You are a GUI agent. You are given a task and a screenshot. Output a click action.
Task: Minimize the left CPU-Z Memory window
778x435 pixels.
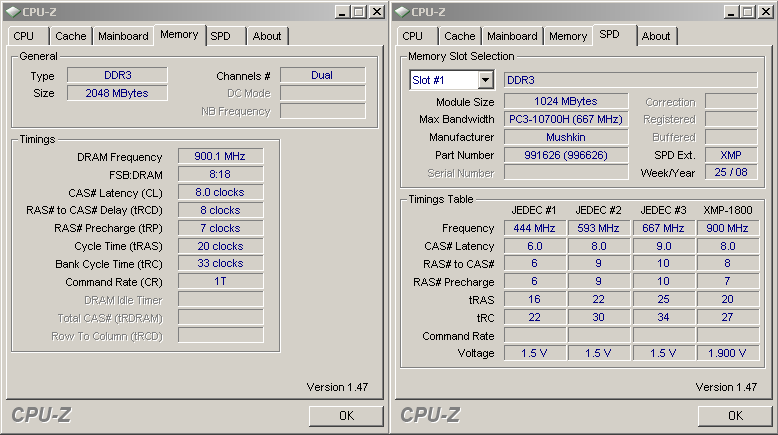342,11
